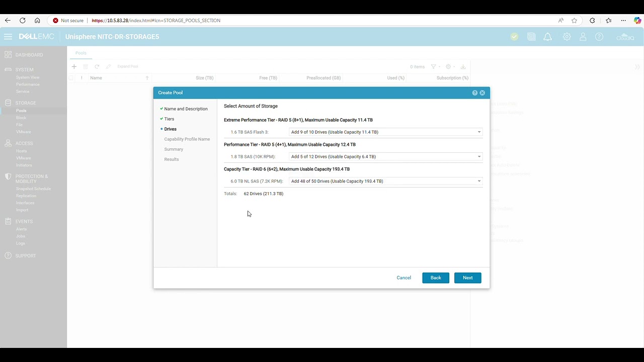Click the green system health status icon
Image resolution: width=644 pixels, height=362 pixels.
514,37
